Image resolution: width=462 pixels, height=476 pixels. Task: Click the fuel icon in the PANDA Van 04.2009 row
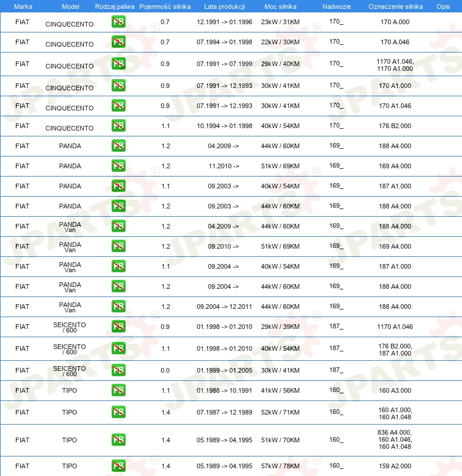pyautogui.click(x=119, y=226)
